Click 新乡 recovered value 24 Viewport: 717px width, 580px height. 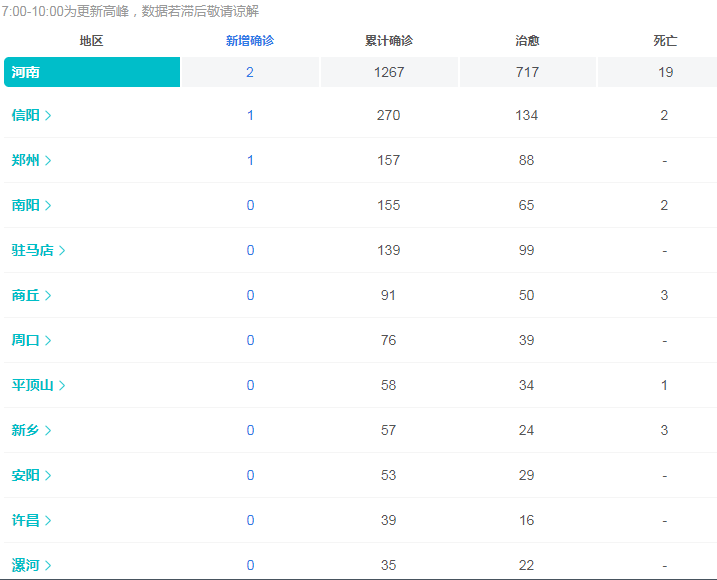point(526,430)
